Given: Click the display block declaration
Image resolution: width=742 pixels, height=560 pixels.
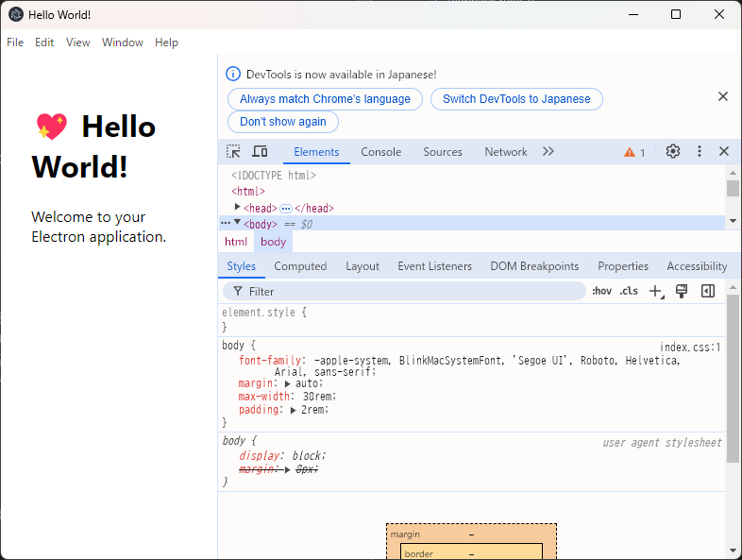Looking at the screenshot, I should point(282,456).
